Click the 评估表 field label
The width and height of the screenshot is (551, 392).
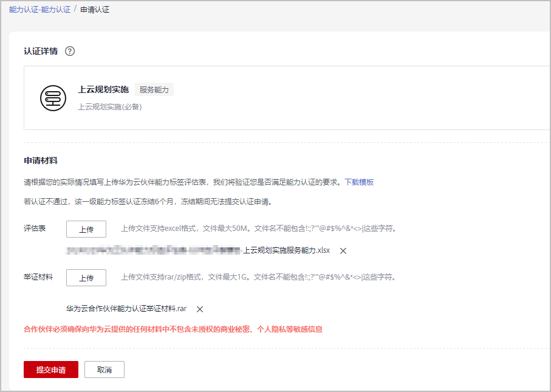[x=35, y=228]
